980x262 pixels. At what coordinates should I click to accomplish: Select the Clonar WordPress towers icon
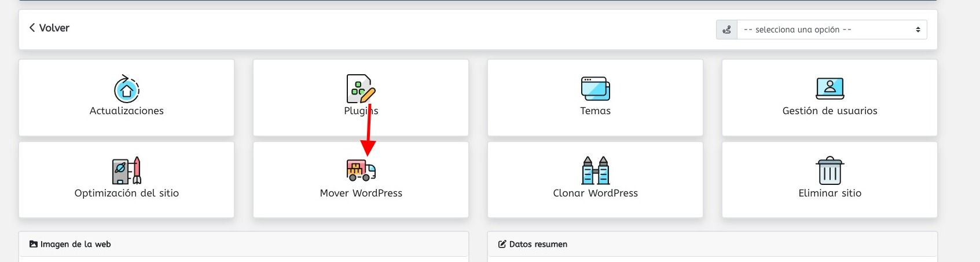click(x=596, y=170)
